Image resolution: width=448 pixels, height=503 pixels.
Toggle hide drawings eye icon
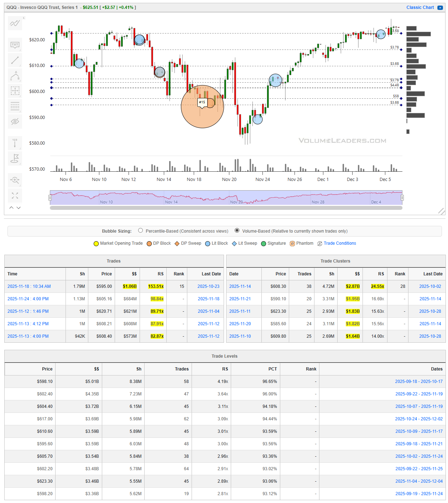(x=15, y=121)
